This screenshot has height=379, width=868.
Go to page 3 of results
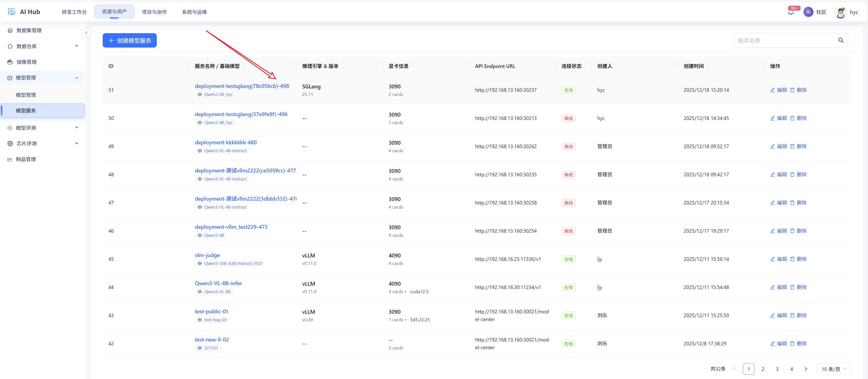click(x=777, y=369)
